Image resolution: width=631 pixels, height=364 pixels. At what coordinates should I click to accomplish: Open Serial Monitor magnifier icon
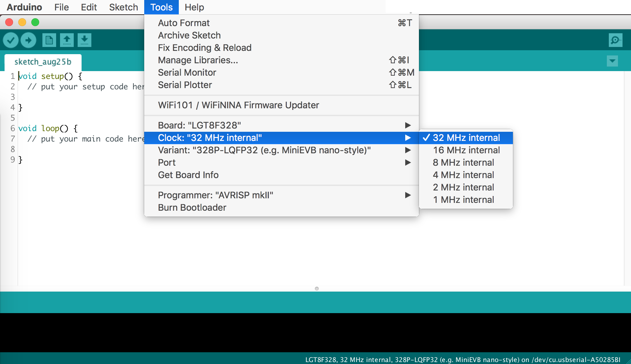(x=615, y=40)
